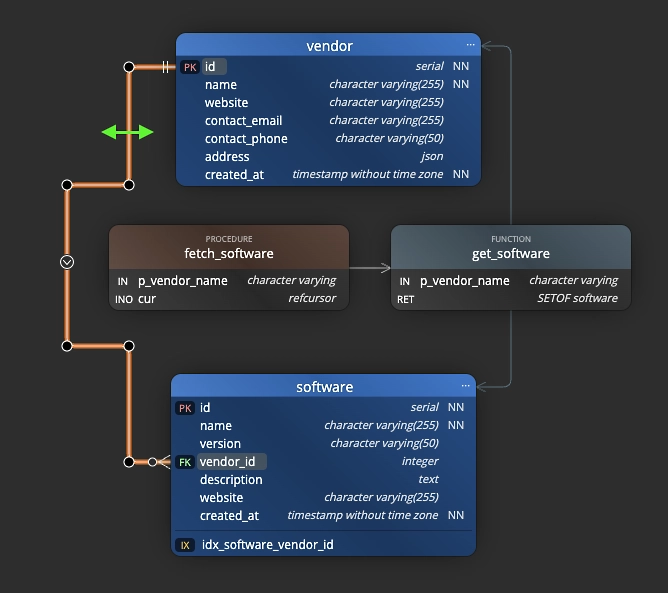Select the contact_phone column

click(x=328, y=138)
